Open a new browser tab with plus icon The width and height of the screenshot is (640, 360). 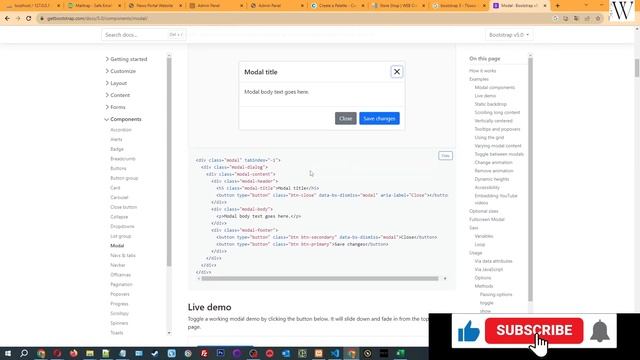coord(558,6)
